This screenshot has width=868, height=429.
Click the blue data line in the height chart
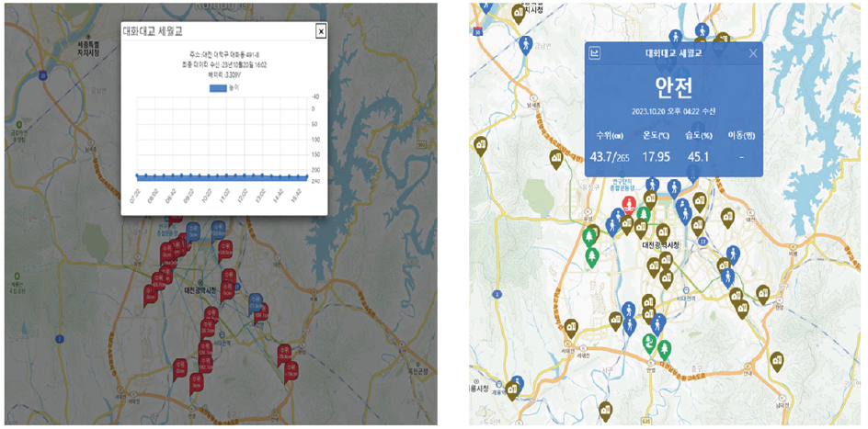pos(221,175)
